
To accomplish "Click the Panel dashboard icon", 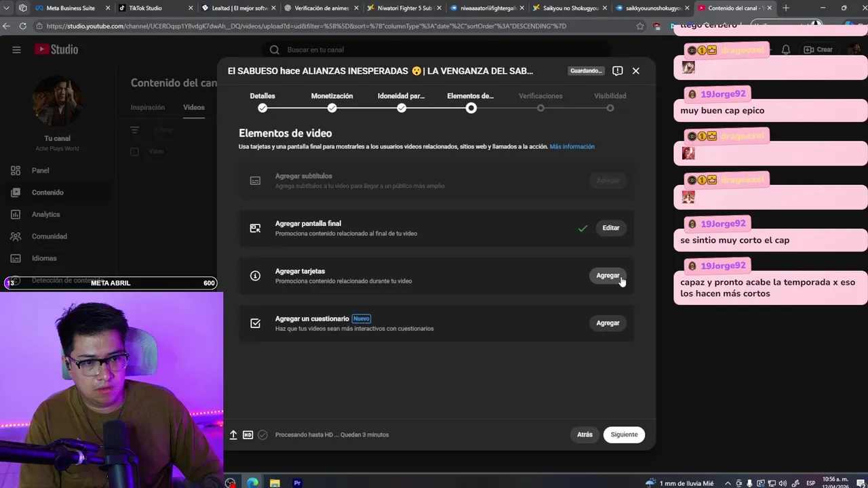I will click(x=16, y=171).
